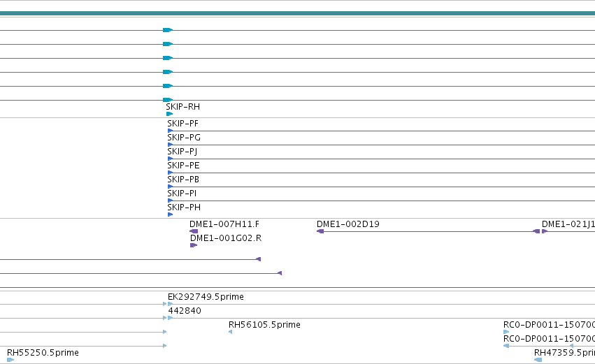
Task: Select the SKIP-PF transcript label
Action: click(183, 124)
